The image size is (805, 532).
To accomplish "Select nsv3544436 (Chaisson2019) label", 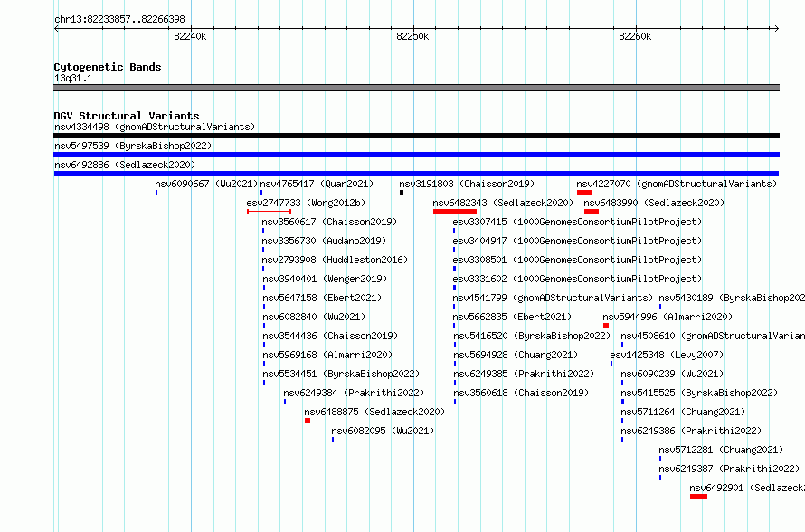I will click(x=331, y=336).
